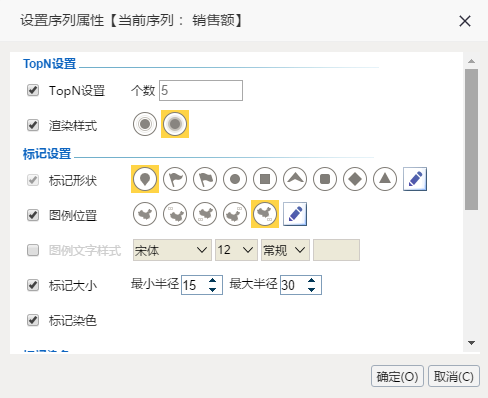
Task: Select the triangle marker shape
Action: (385, 179)
